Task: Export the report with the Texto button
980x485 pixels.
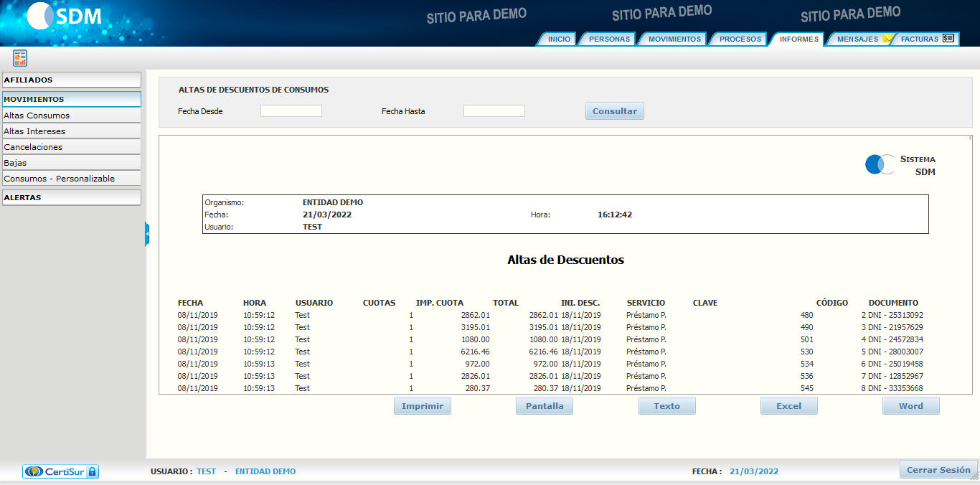Action: [x=667, y=406]
